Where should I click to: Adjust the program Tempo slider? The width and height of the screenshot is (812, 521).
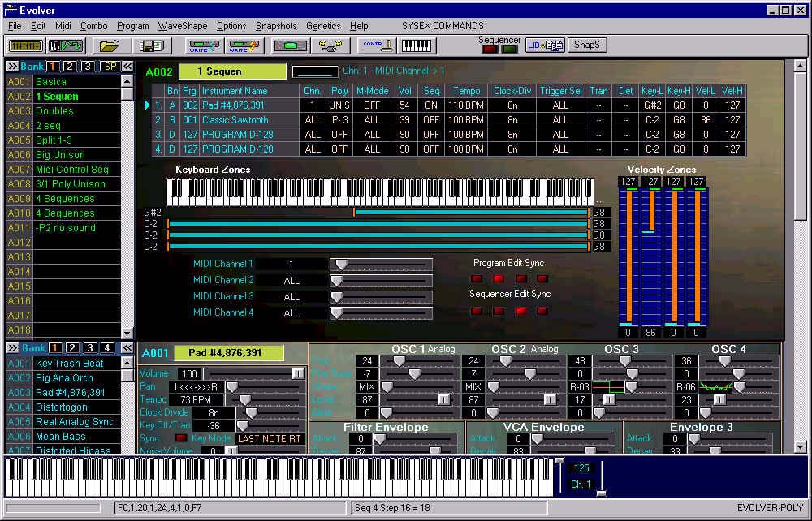pyautogui.click(x=266, y=399)
